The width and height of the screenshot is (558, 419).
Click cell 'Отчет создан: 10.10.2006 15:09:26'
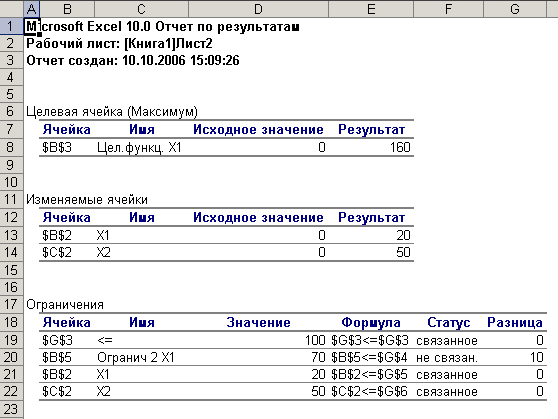point(133,61)
